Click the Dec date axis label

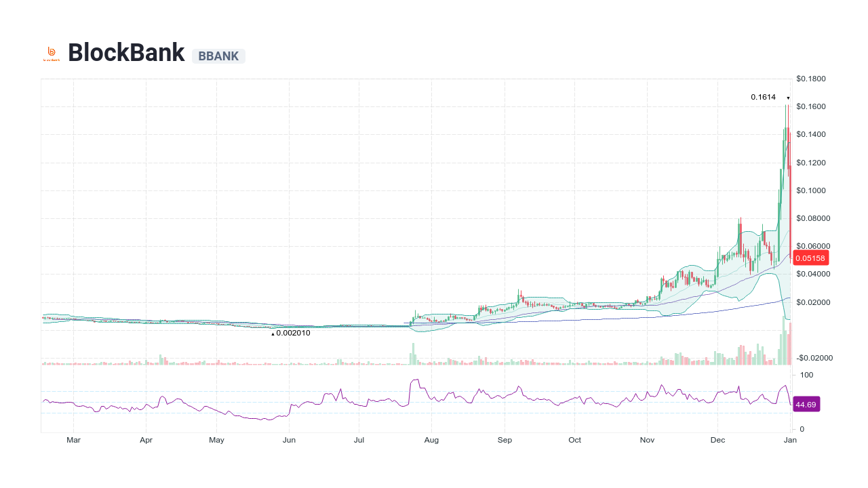coord(717,440)
